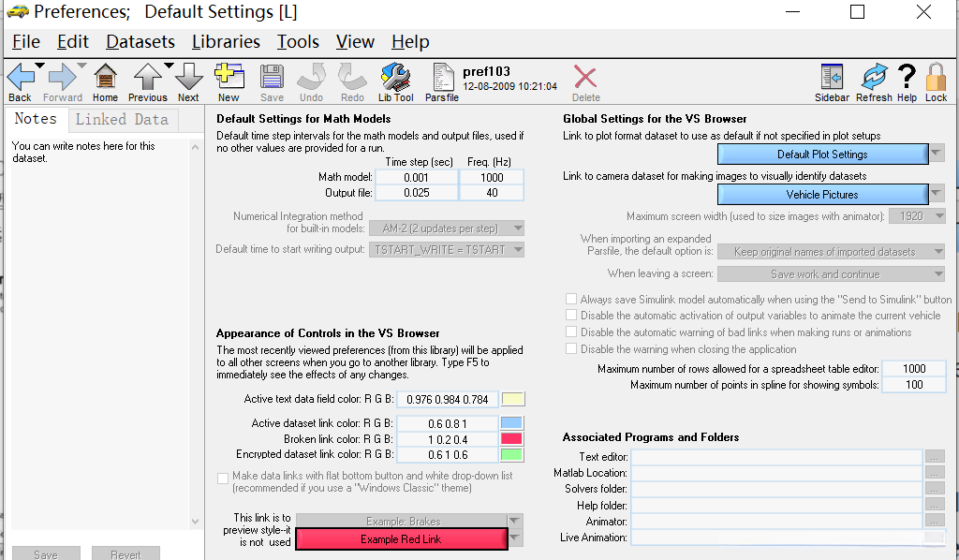Viewport: 959px width, 560px height.
Task: Switch to the Notes tab
Action: 36,119
